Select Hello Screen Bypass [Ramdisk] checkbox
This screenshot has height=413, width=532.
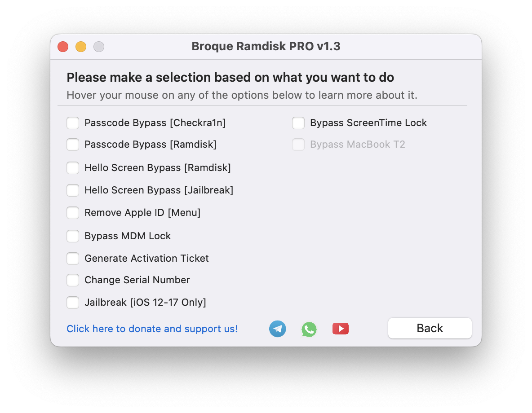pos(73,168)
